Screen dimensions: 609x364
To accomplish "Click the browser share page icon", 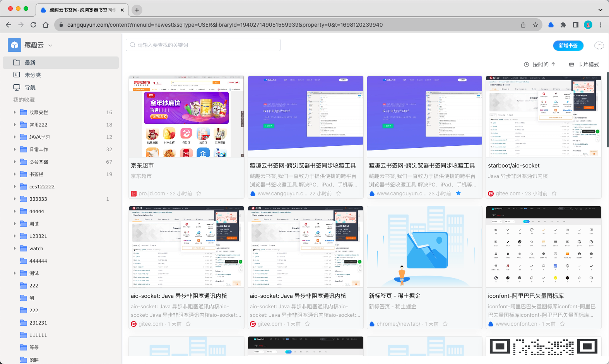I will pyautogui.click(x=523, y=25).
